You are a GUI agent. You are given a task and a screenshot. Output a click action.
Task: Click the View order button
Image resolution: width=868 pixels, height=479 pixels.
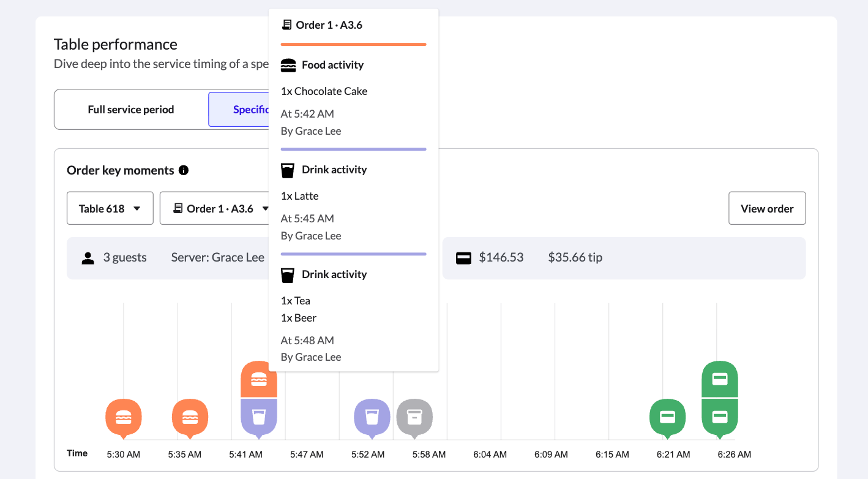click(x=766, y=208)
